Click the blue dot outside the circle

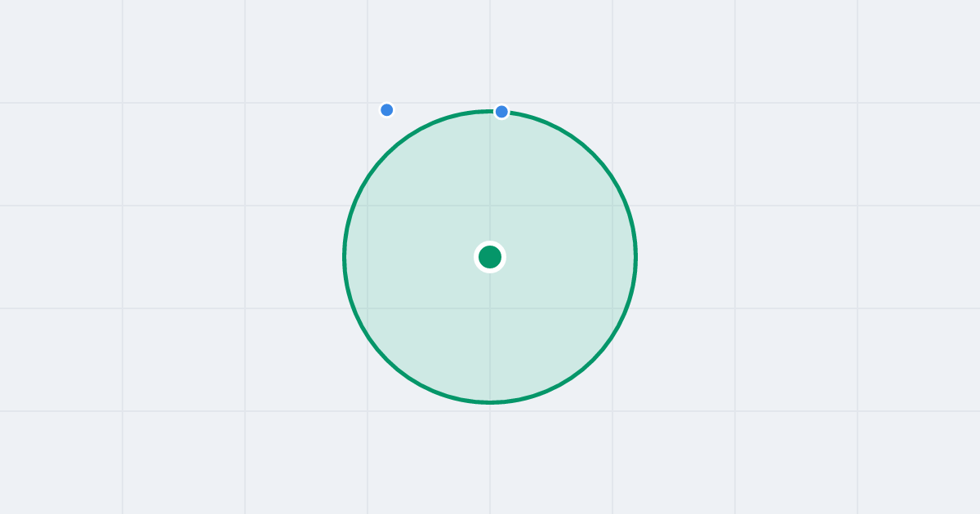387,110
